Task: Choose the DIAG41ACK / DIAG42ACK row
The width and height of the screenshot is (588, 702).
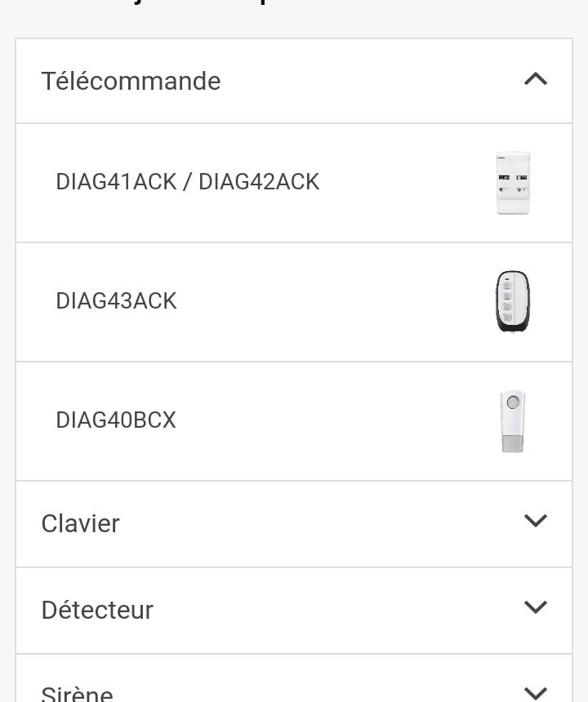Action: pos(294,183)
